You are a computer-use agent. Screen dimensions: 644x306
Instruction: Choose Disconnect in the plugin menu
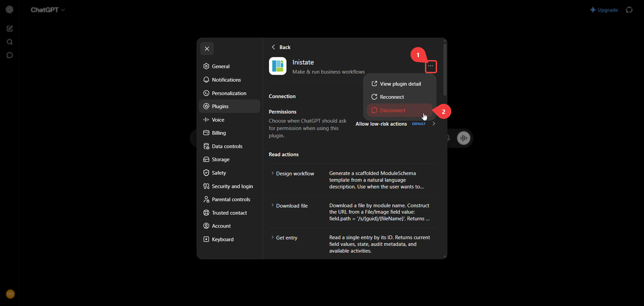(x=400, y=111)
